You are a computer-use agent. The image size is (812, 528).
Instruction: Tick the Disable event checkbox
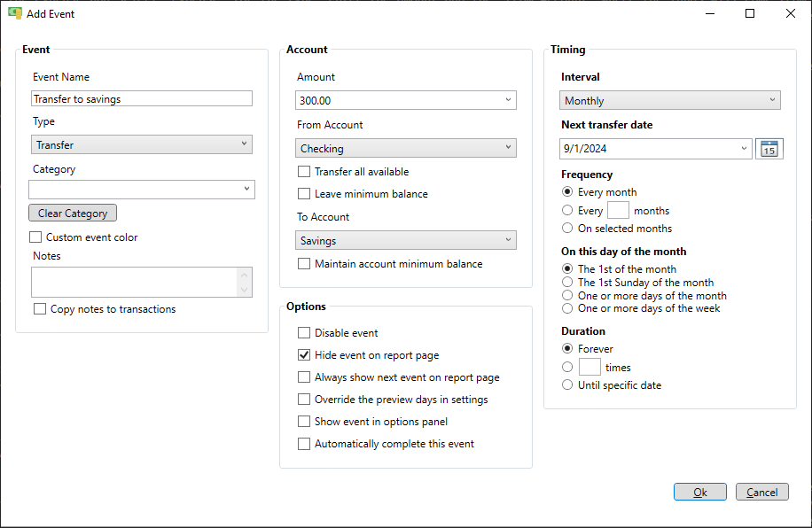click(304, 332)
